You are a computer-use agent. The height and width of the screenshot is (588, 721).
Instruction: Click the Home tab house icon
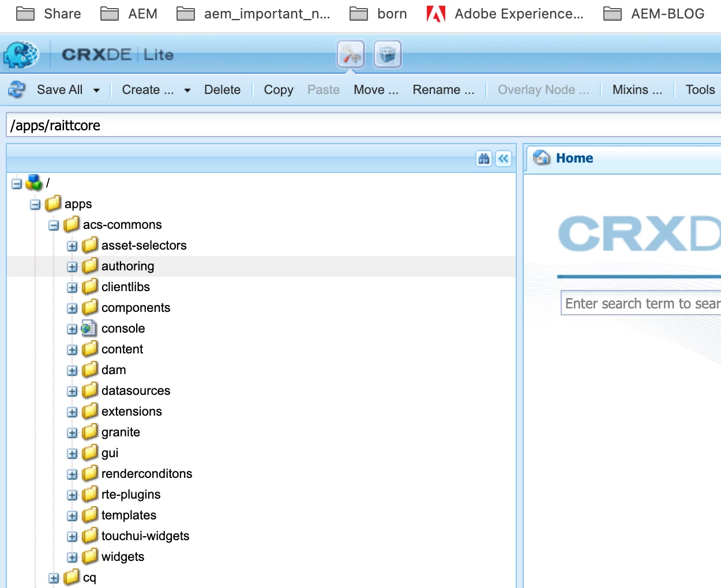coord(542,157)
